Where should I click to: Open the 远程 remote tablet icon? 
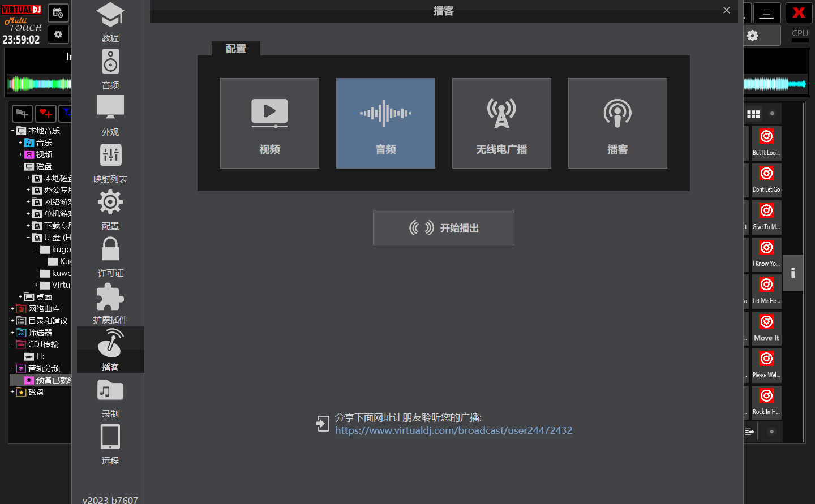point(110,444)
